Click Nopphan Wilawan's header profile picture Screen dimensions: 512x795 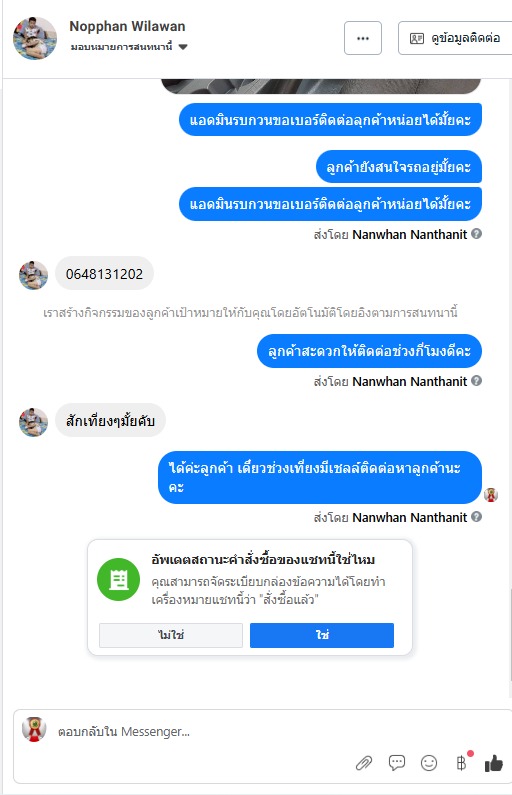tap(35, 39)
